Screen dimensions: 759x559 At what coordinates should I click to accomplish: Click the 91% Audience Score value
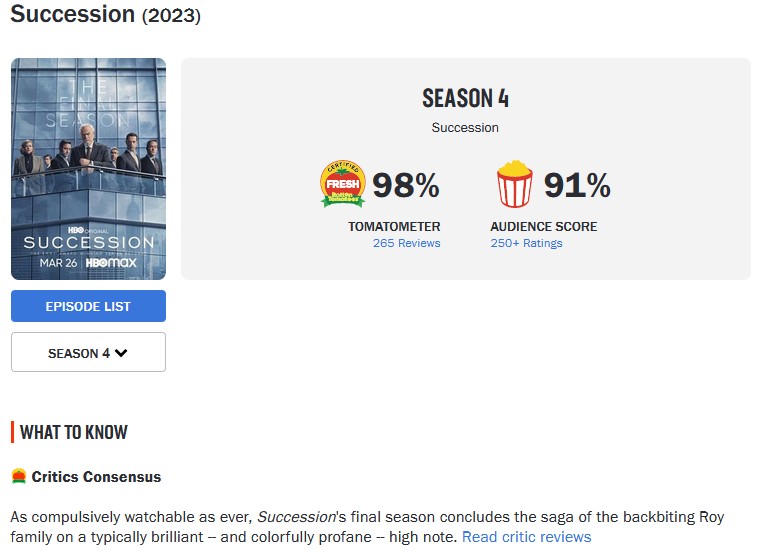pos(577,185)
